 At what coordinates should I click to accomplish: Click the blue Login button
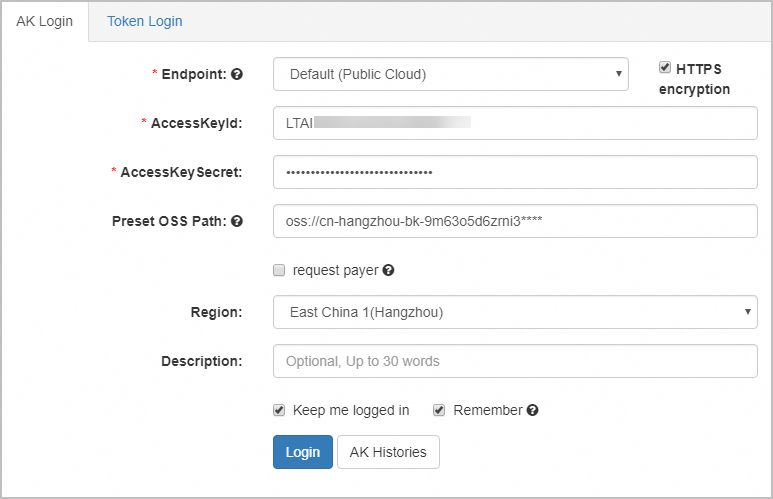303,452
